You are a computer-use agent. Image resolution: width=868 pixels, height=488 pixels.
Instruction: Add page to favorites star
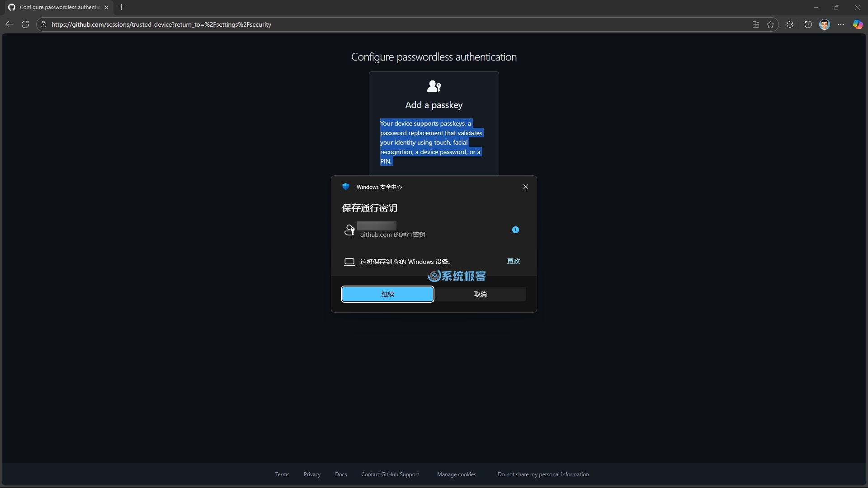[x=770, y=24]
